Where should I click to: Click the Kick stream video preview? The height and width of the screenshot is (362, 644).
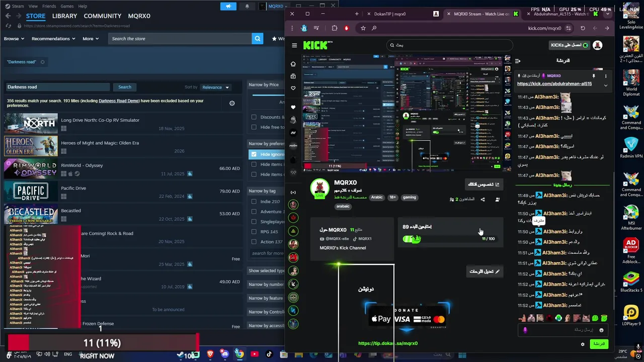(x=407, y=113)
